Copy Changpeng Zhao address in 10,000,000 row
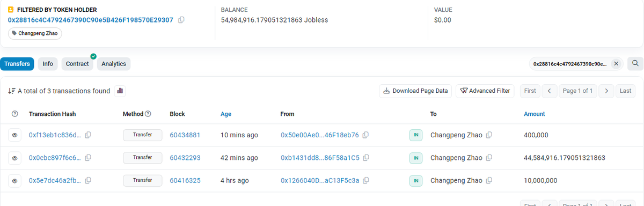This screenshot has height=206, width=644. coord(489,181)
